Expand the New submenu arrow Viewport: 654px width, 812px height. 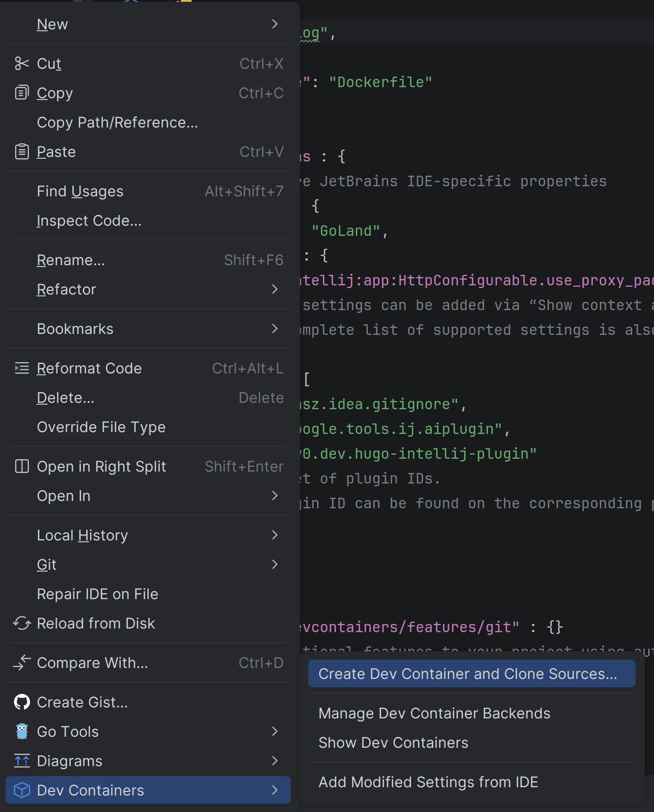click(275, 24)
